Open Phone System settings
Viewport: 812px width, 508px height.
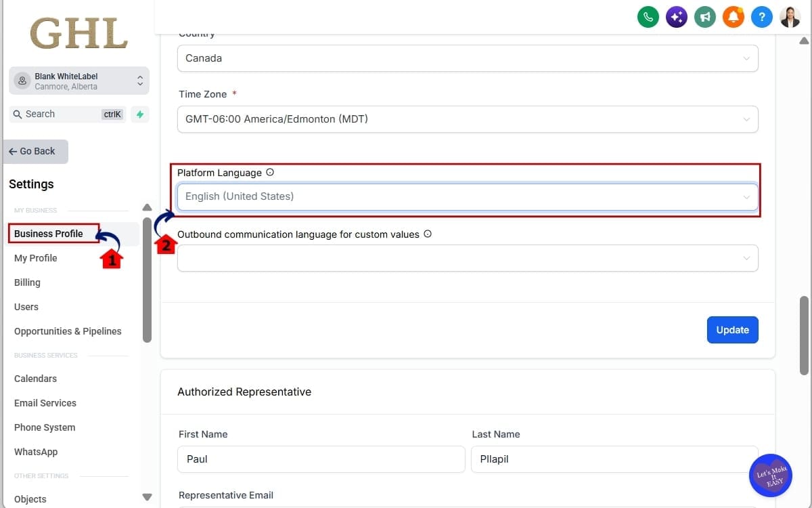pyautogui.click(x=45, y=427)
